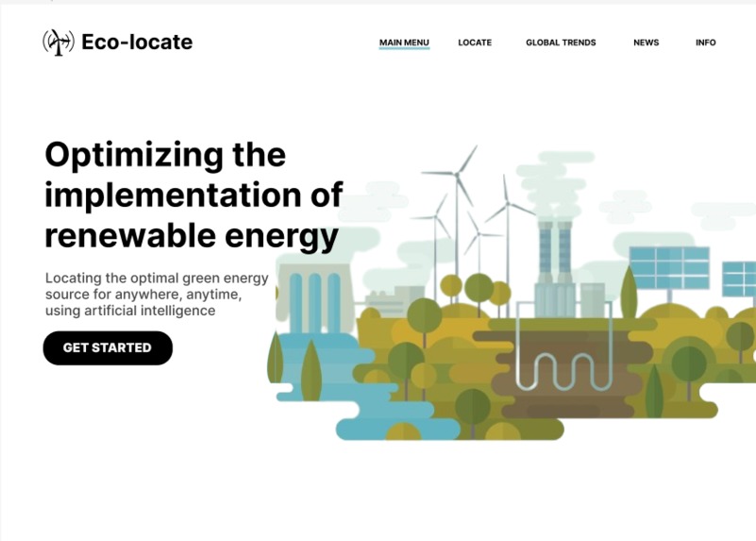Click the GET STARTED button
Image resolution: width=756 pixels, height=541 pixels.
pyautogui.click(x=108, y=347)
